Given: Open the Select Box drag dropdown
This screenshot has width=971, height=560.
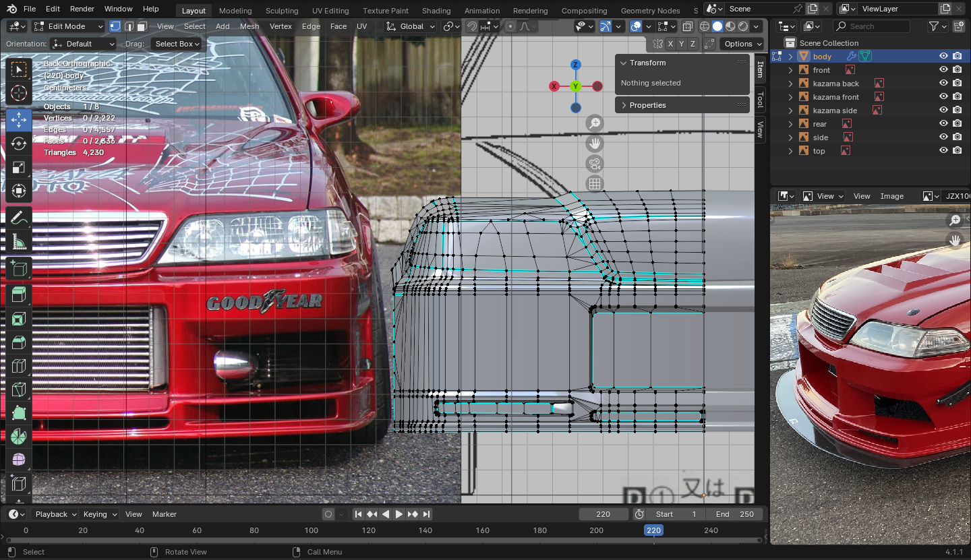Looking at the screenshot, I should pyautogui.click(x=177, y=44).
